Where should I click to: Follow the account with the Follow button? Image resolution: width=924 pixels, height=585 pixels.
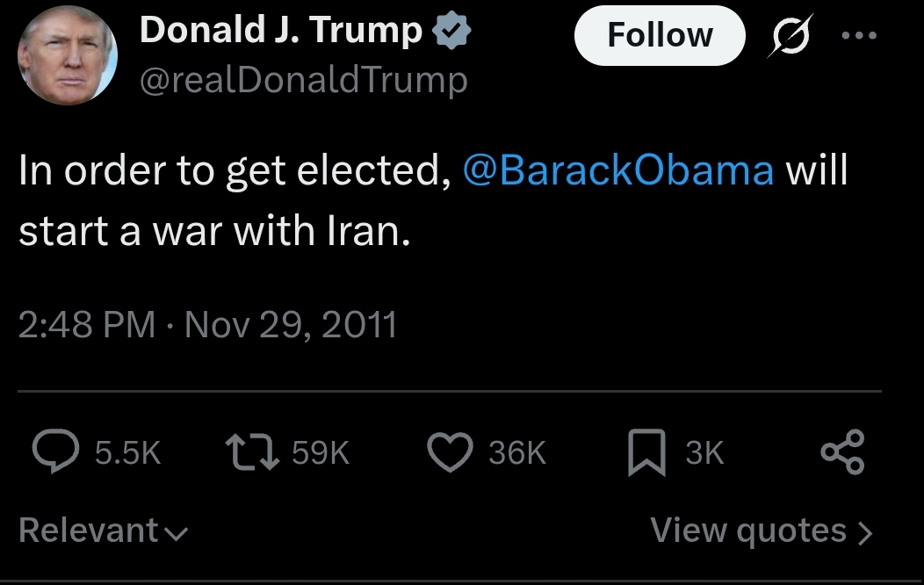pos(659,35)
